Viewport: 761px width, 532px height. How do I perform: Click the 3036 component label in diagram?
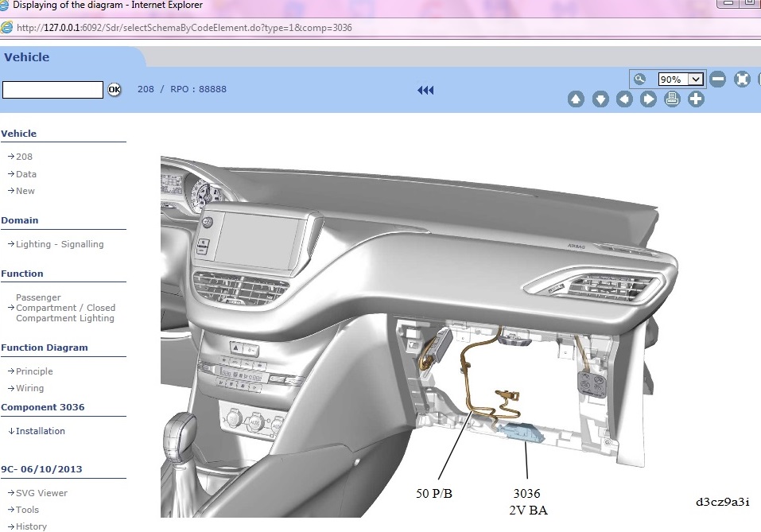click(x=526, y=494)
